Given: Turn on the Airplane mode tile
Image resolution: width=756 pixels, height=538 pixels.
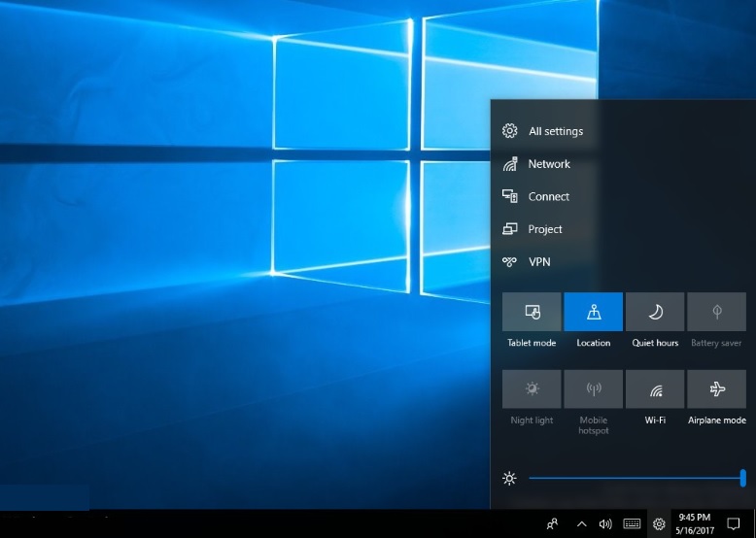Looking at the screenshot, I should click(x=716, y=389).
